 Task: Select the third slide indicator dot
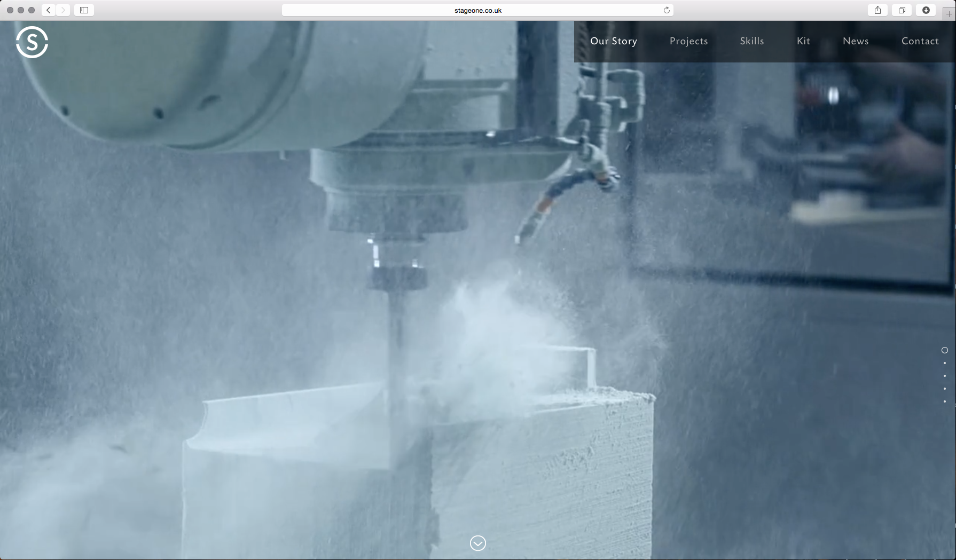[945, 376]
